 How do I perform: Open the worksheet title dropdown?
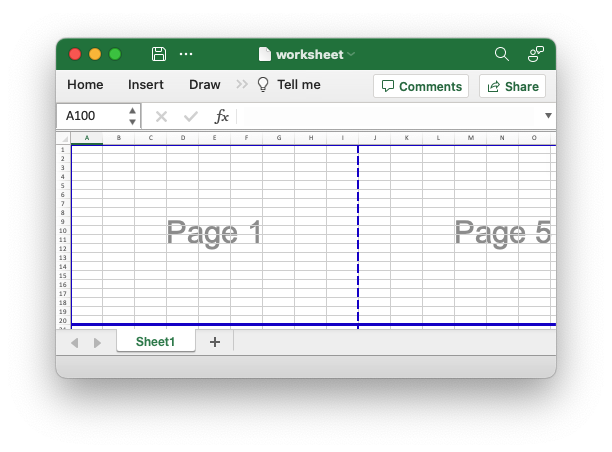[x=351, y=54]
